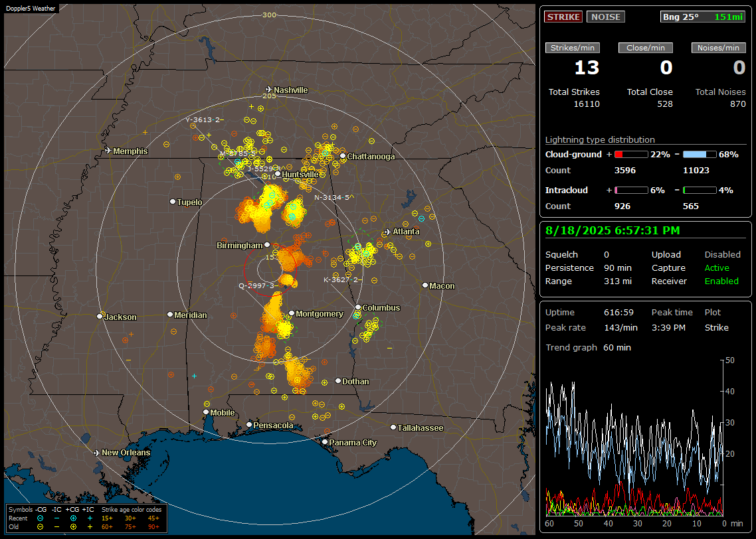The width and height of the screenshot is (756, 539).
Task: Click the pink intracloud positive percentage bar
Action: click(x=631, y=191)
